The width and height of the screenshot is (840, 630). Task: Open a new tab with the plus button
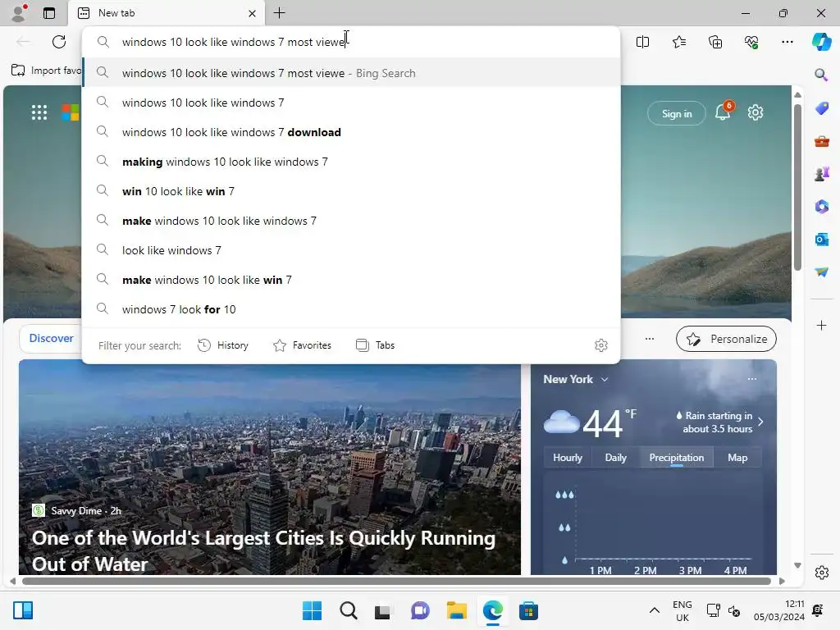tap(279, 13)
